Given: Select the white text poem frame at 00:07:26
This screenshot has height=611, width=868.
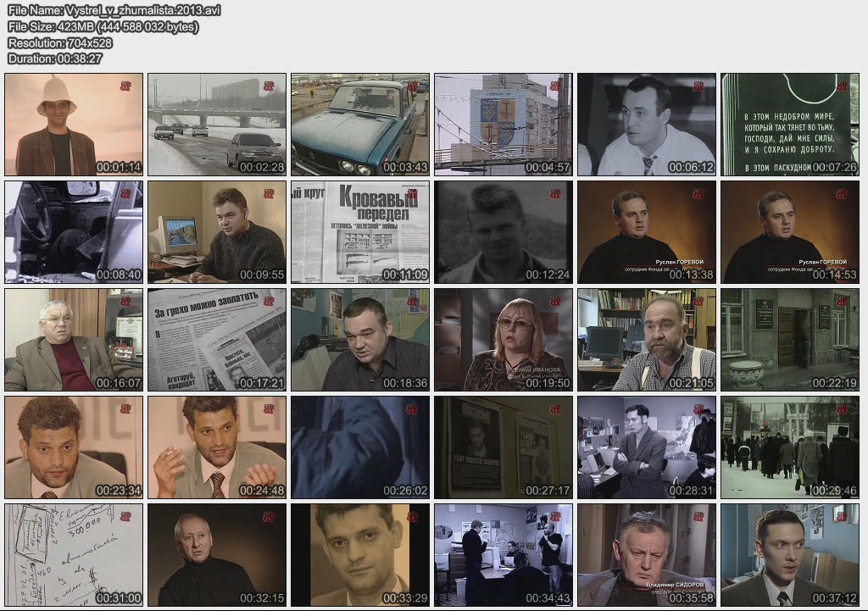Looking at the screenshot, I should click(x=790, y=125).
